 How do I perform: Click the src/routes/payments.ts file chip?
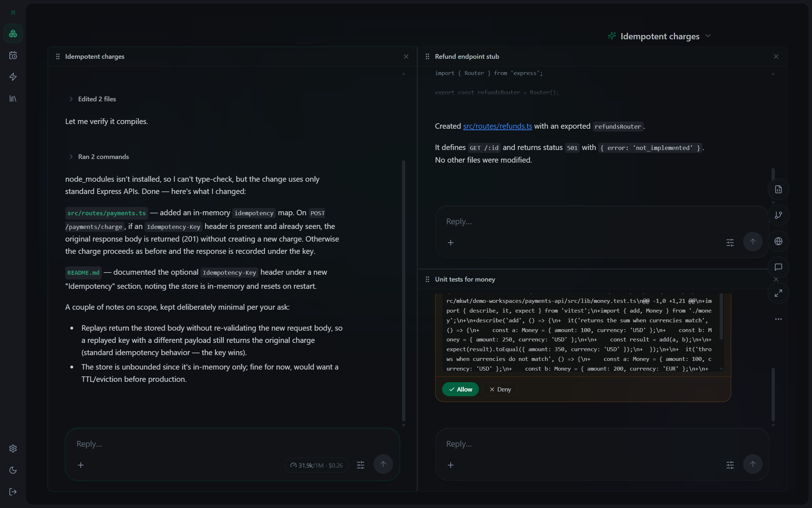click(x=107, y=213)
